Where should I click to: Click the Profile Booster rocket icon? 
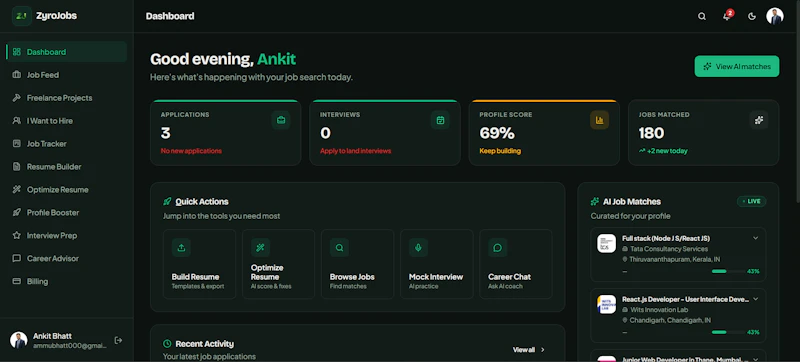pos(17,213)
